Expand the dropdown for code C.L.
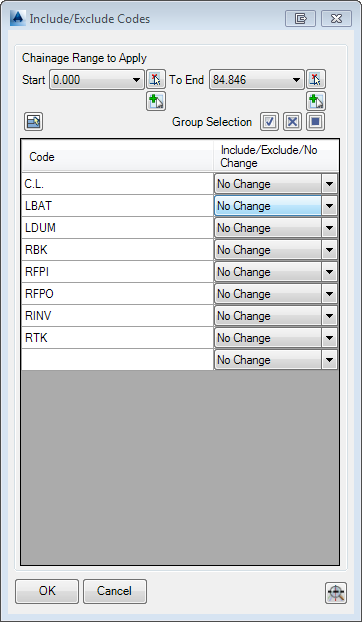362x622 pixels. coord(329,184)
